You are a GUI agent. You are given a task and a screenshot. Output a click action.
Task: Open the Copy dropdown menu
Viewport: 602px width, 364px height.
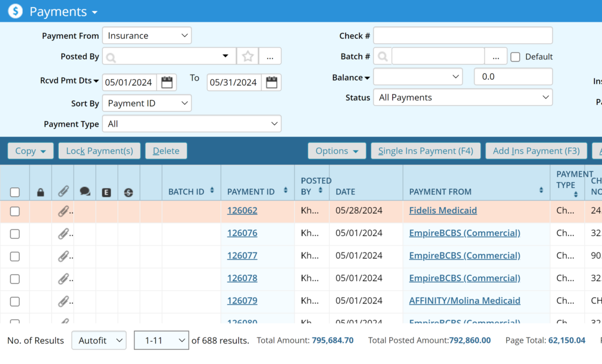click(31, 151)
